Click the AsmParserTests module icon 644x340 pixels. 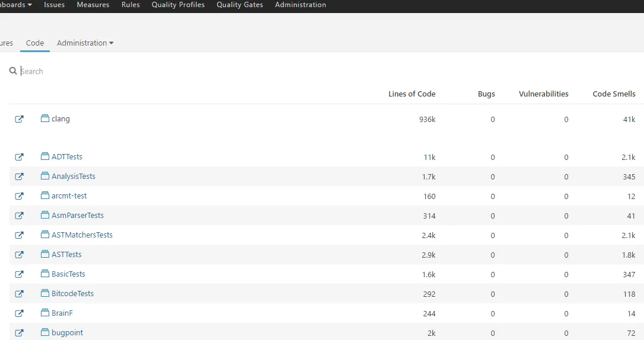[44, 215]
